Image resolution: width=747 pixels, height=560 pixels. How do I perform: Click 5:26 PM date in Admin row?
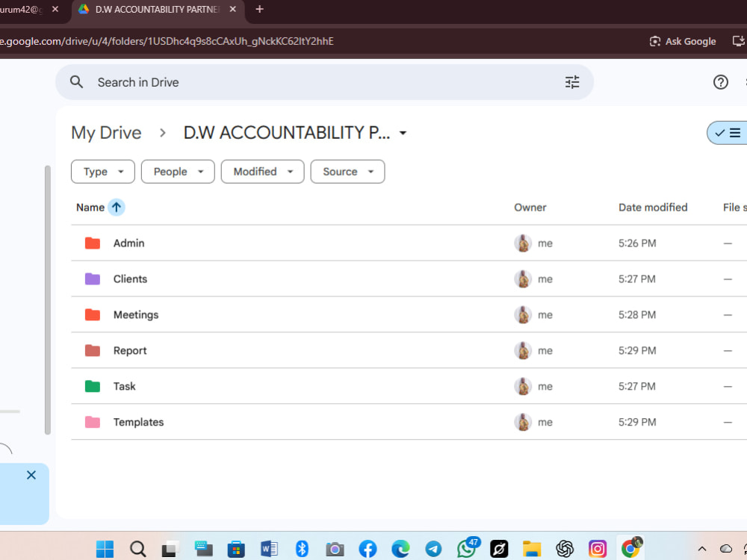pyautogui.click(x=637, y=243)
